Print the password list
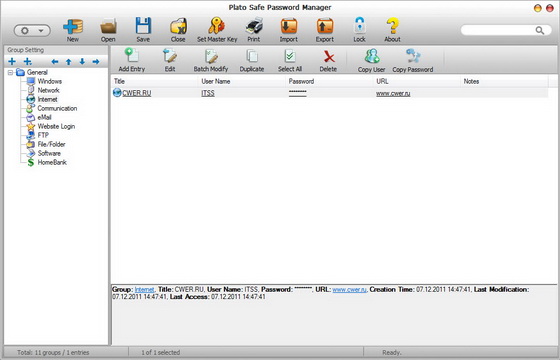Screen dimensions: 560x360 pos(254,30)
